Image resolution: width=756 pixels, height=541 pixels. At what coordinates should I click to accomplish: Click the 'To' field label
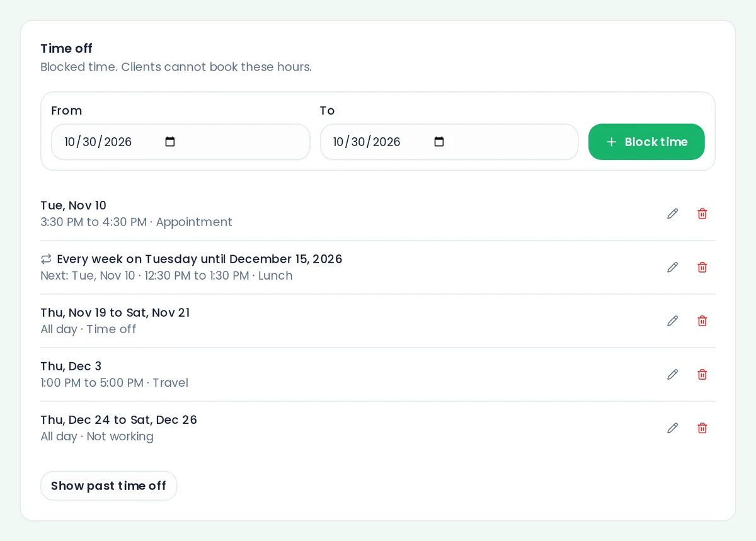(x=327, y=110)
